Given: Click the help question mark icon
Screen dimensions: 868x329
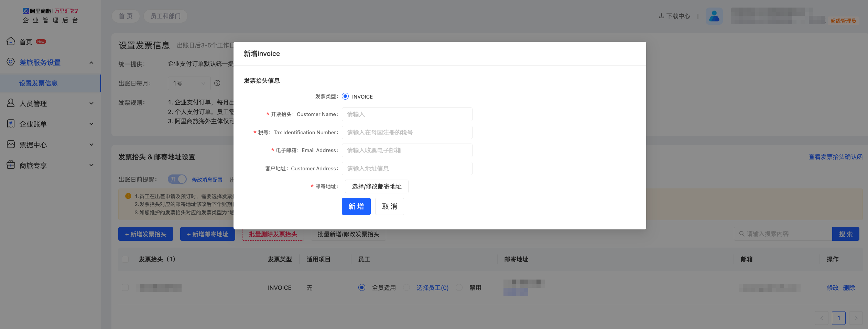Looking at the screenshot, I should point(217,83).
